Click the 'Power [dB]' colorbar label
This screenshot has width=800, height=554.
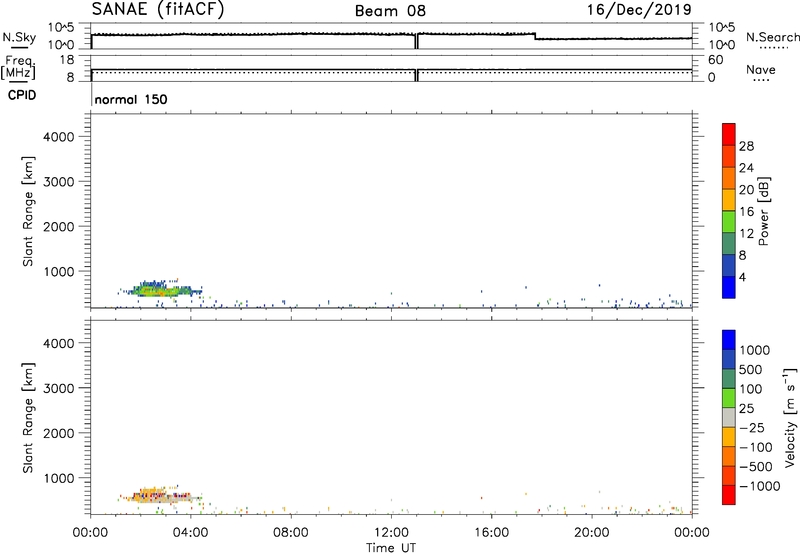click(764, 211)
